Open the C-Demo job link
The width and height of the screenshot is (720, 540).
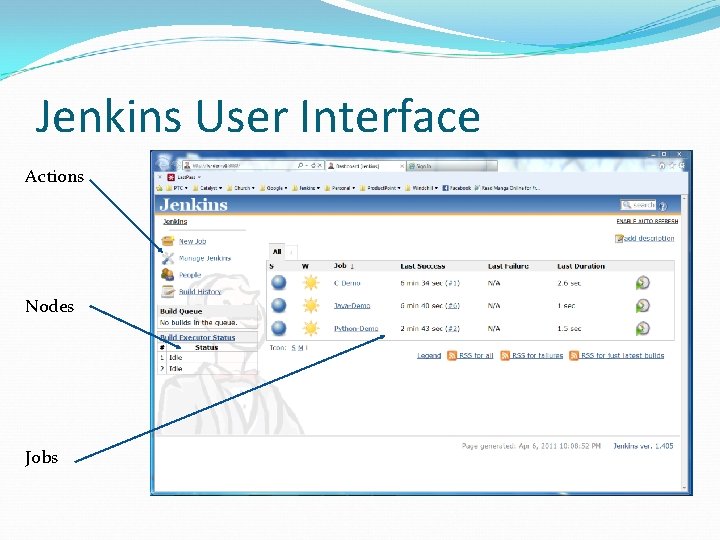pyautogui.click(x=347, y=283)
